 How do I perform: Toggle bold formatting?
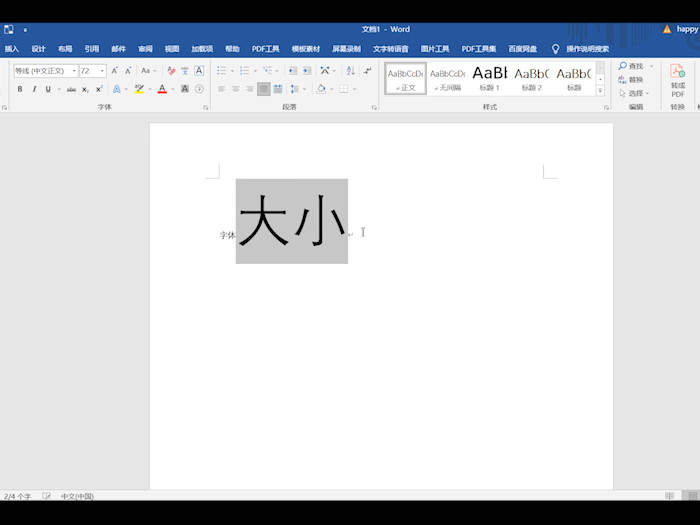[20, 89]
